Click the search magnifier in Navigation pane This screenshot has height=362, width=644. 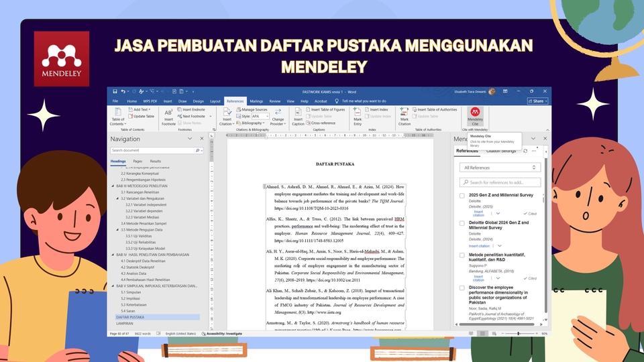(197, 151)
